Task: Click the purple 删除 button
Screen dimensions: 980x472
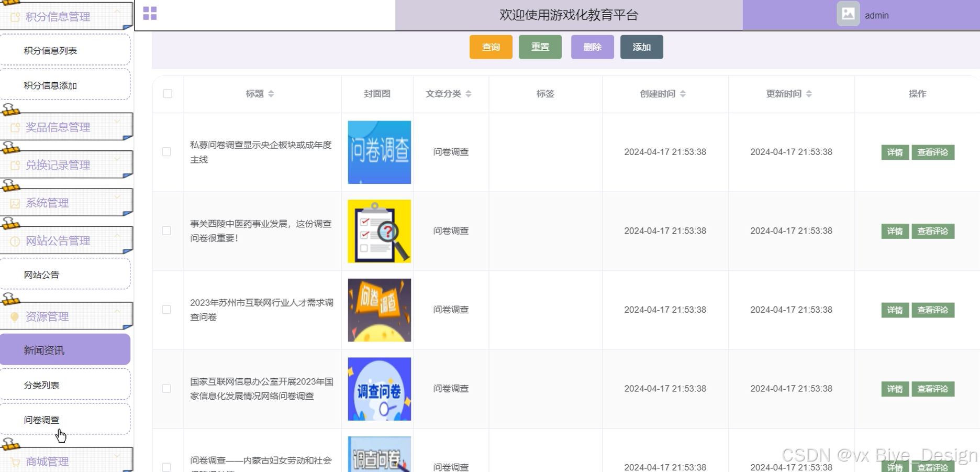Action: pyautogui.click(x=592, y=47)
